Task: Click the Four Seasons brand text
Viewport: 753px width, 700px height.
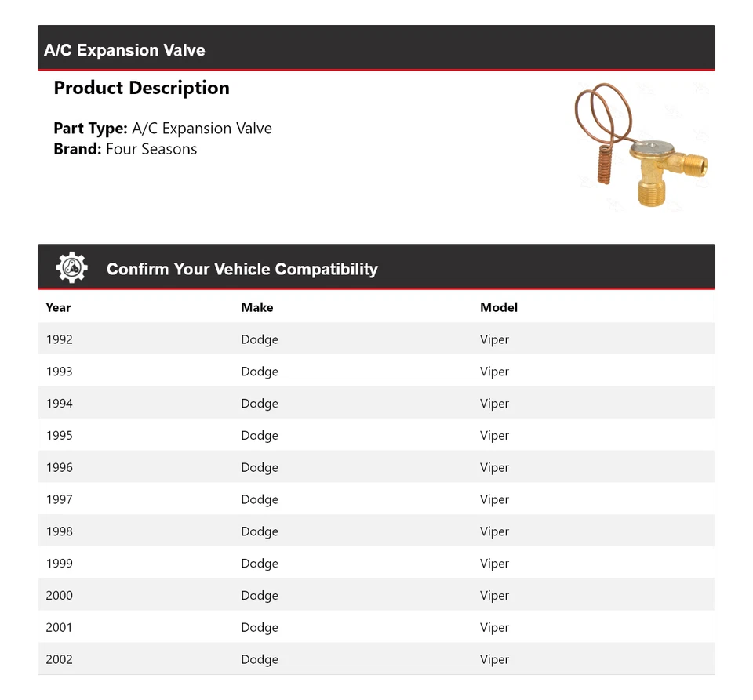Action: (x=151, y=149)
